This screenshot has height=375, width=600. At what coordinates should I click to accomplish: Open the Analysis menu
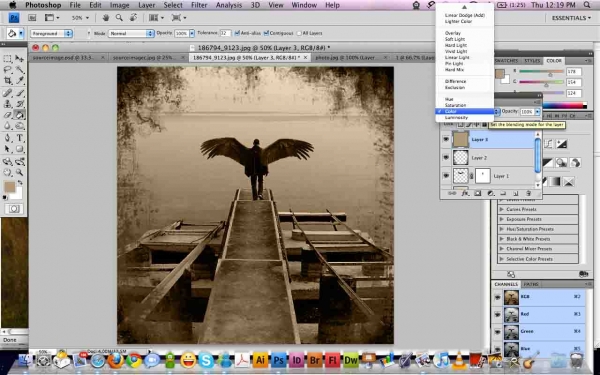(228, 5)
